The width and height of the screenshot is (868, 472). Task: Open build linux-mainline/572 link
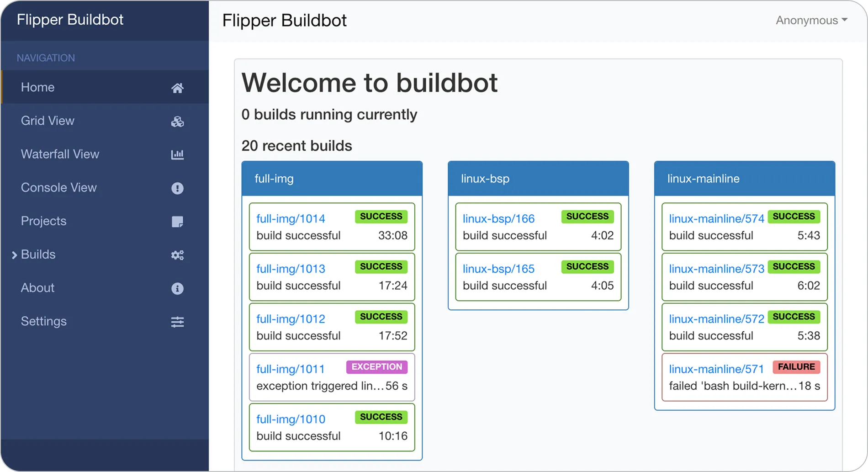(716, 319)
